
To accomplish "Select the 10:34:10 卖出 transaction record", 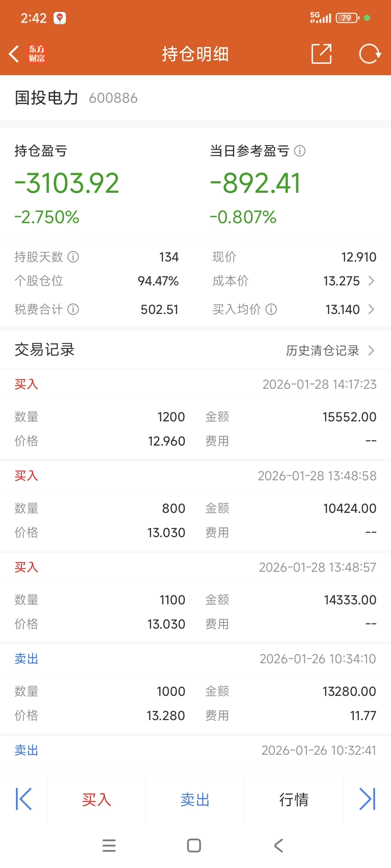I will coord(195,691).
